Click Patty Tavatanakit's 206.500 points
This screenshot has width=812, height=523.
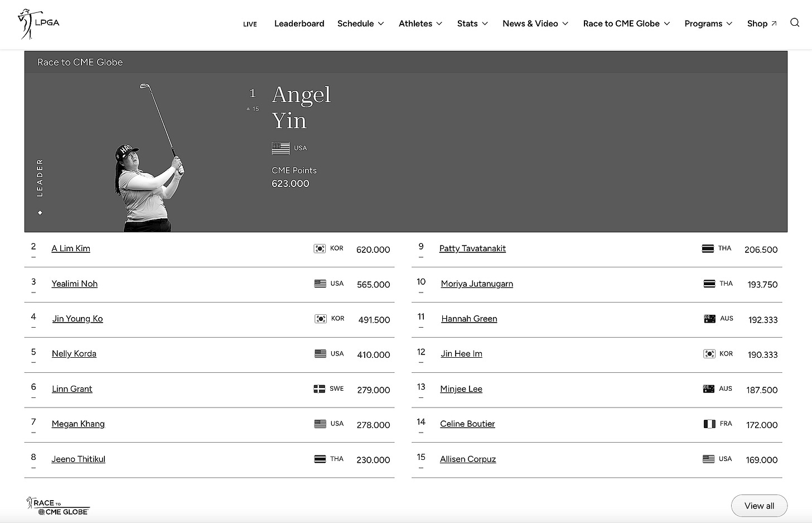pos(761,249)
